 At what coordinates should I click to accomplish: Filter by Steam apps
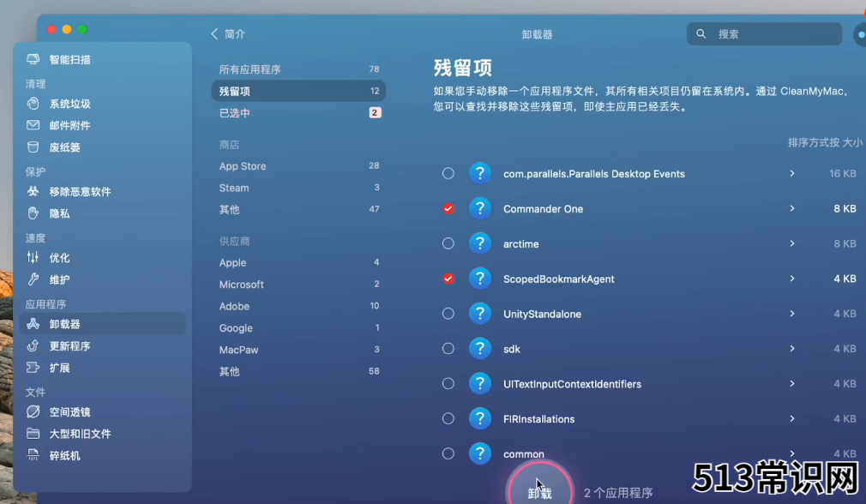click(x=298, y=188)
